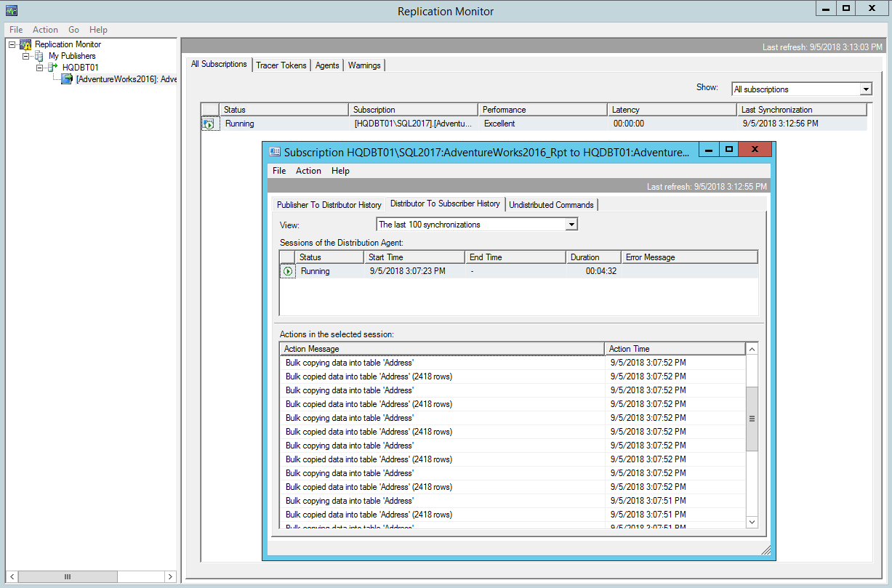Click the play icon beside the Running agent session

(x=287, y=270)
